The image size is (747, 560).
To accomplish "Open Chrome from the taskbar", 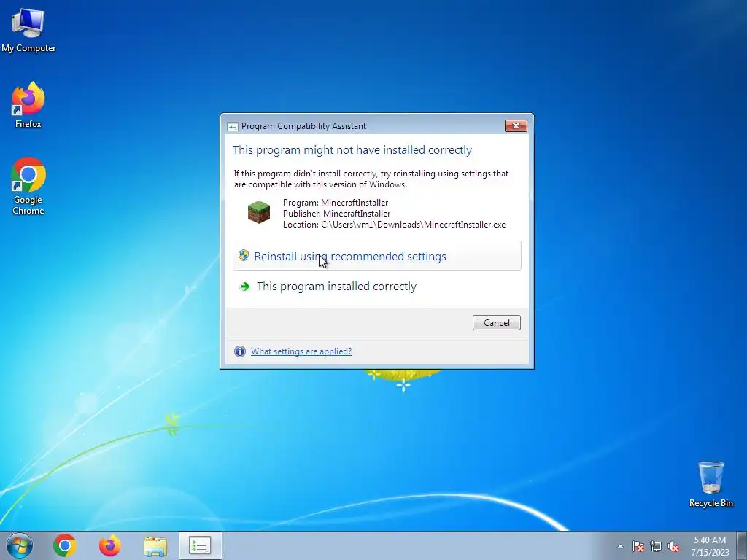I will coord(65,545).
